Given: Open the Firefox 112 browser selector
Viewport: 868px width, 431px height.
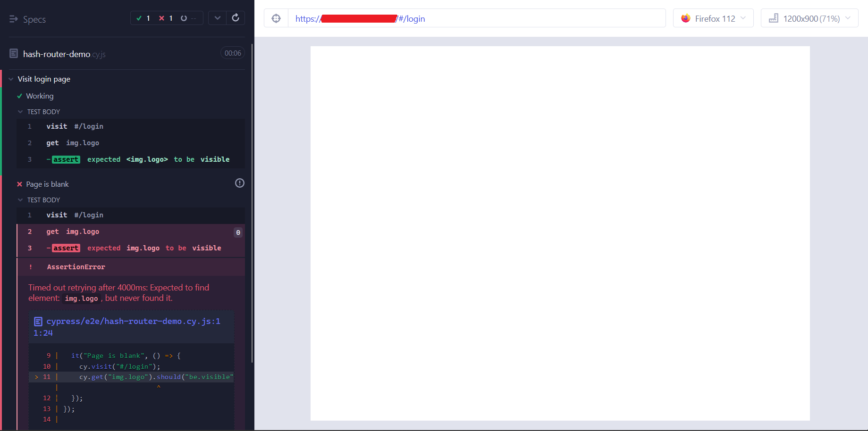Looking at the screenshot, I should click(713, 18).
